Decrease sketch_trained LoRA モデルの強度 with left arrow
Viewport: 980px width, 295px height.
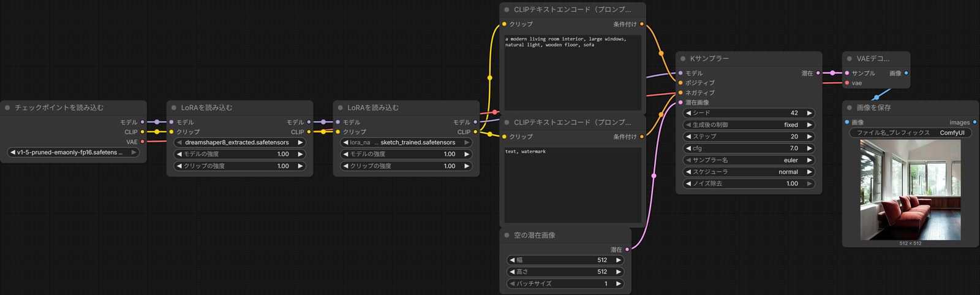(x=345, y=154)
